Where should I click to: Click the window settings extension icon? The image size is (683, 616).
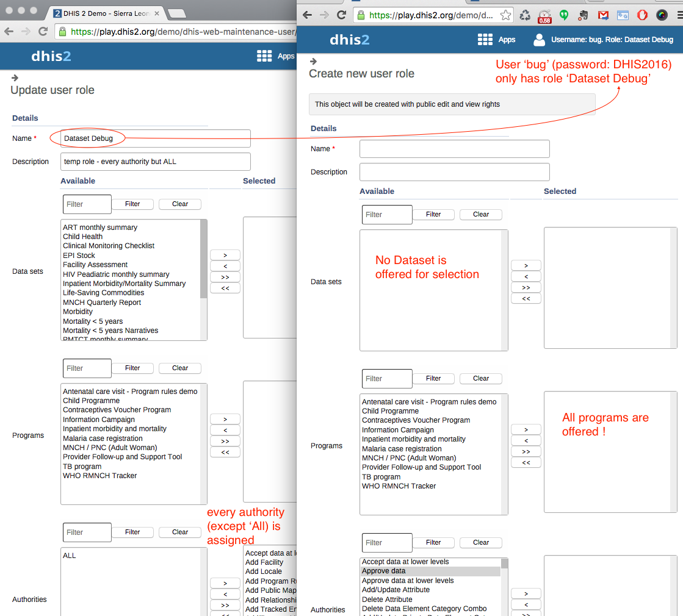623,15
